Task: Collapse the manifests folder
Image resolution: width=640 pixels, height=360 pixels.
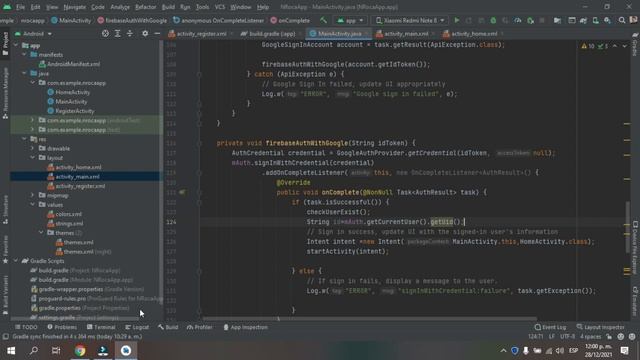Action: (24, 54)
